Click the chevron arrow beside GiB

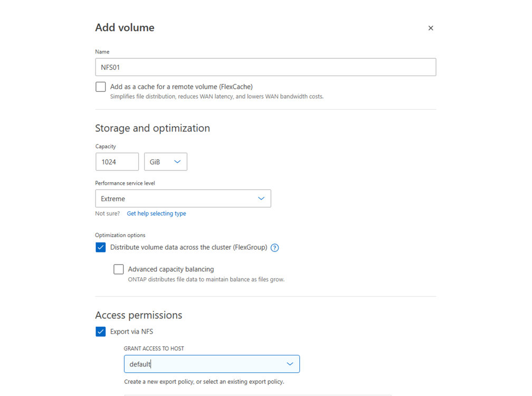177,162
